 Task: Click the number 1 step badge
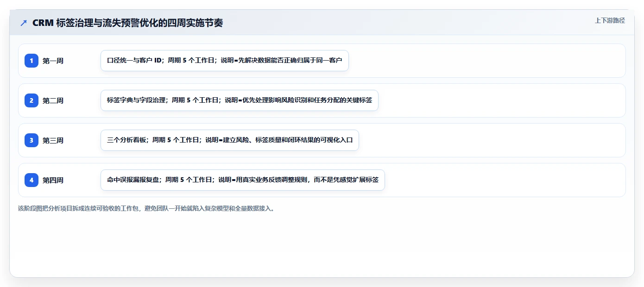(32, 61)
